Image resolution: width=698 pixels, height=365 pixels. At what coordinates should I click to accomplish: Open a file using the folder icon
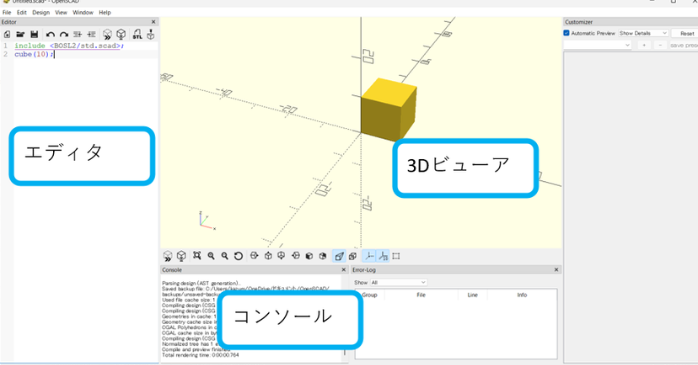20,34
